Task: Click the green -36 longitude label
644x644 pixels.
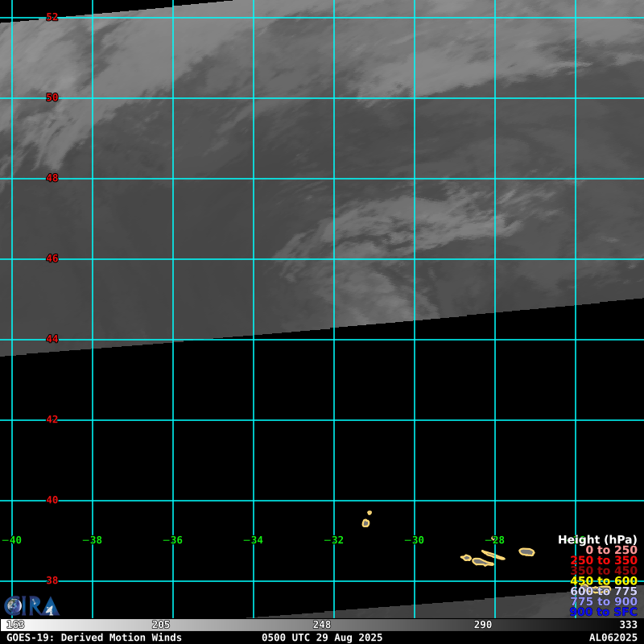Action: point(172,540)
